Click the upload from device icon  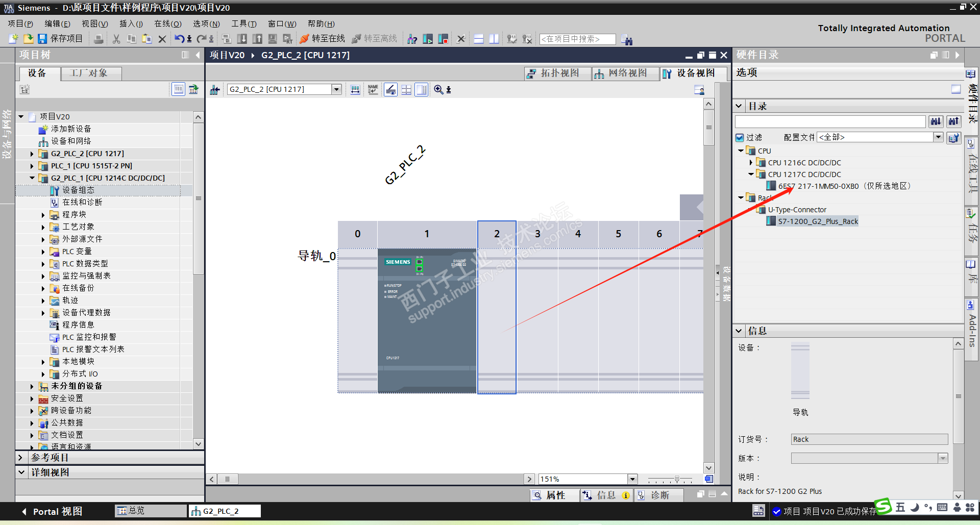(x=258, y=39)
